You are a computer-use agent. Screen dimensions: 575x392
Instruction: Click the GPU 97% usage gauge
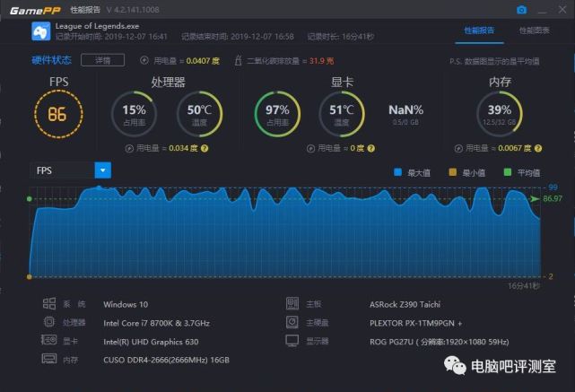pyautogui.click(x=277, y=114)
